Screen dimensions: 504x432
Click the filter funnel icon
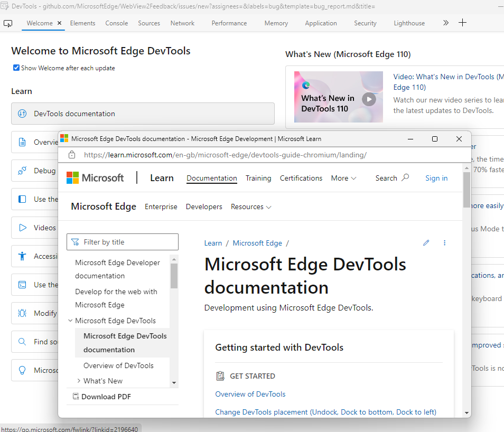(x=75, y=242)
